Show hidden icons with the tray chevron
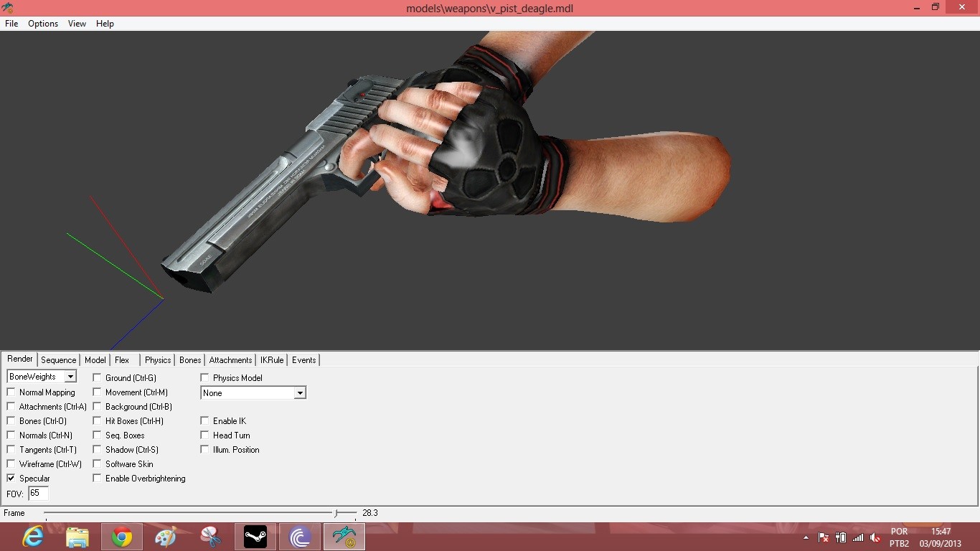 coord(807,537)
